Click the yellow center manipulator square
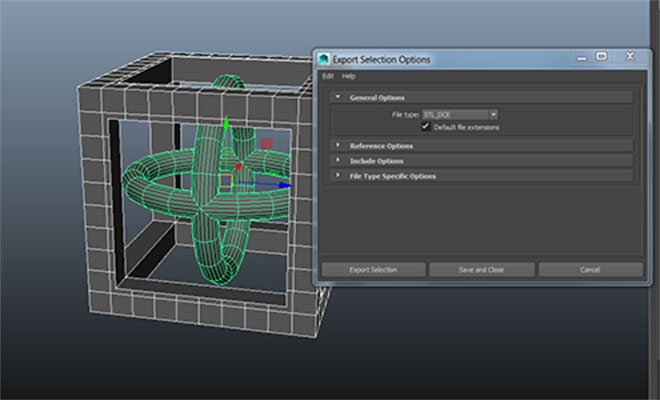 [226, 181]
